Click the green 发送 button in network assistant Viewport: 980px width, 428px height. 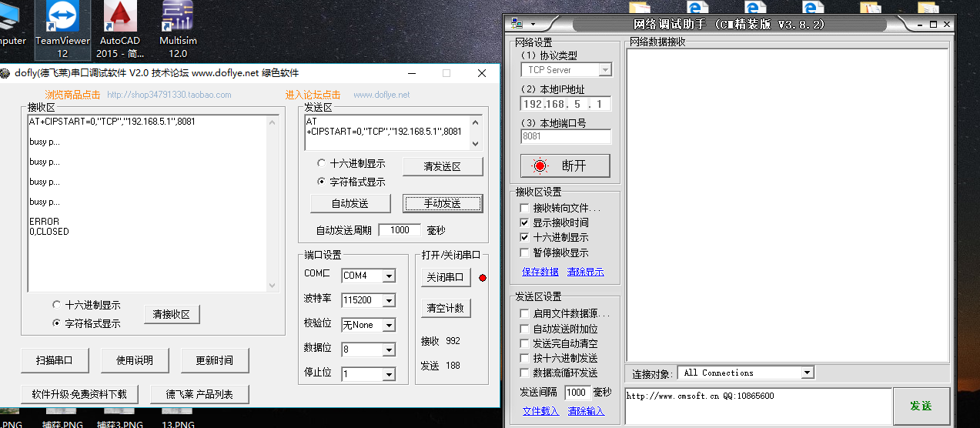coord(921,406)
